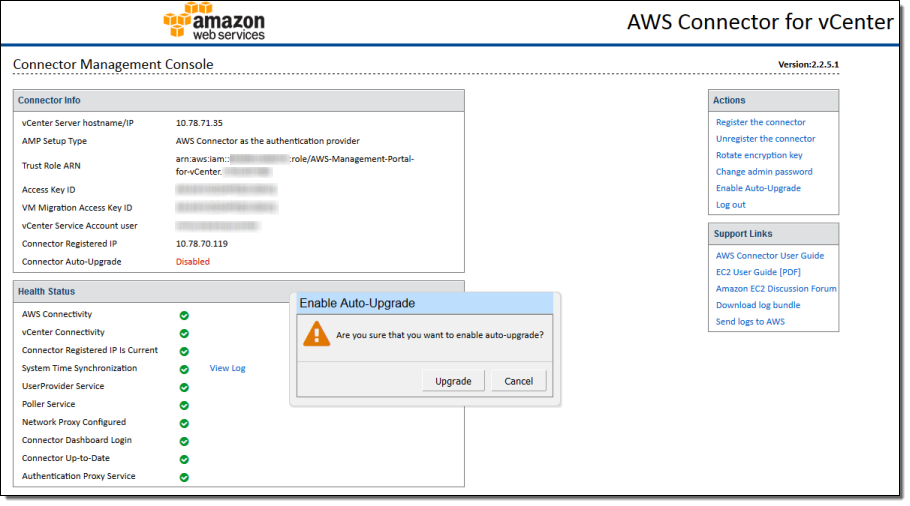Open the AWS Connector User Guide
The image size is (910, 506).
(770, 256)
